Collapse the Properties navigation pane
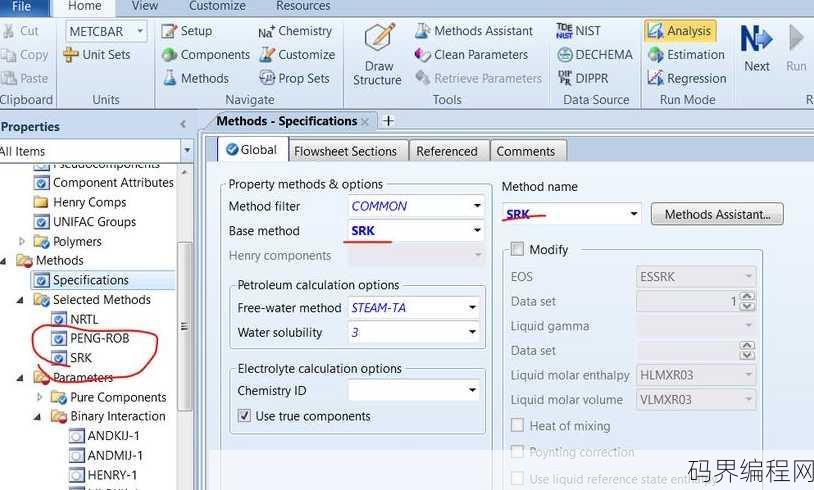This screenshot has width=814, height=490. click(x=183, y=125)
